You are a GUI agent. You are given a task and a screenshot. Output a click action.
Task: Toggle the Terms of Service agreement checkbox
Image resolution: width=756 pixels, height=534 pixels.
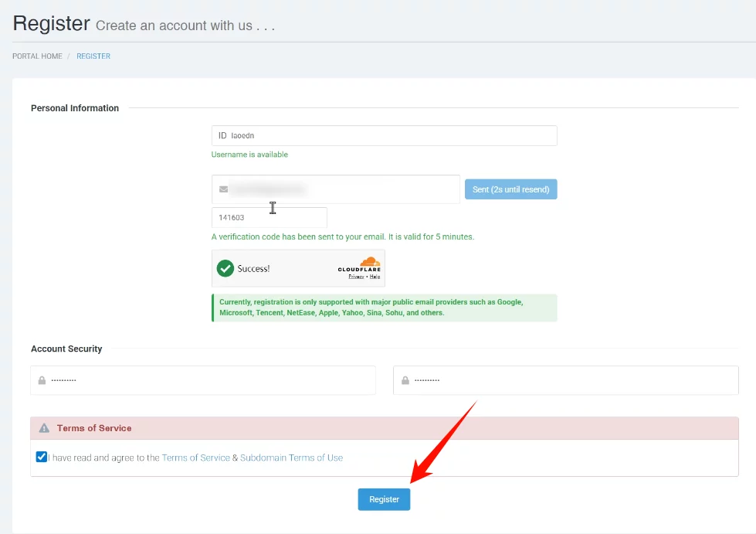point(42,457)
